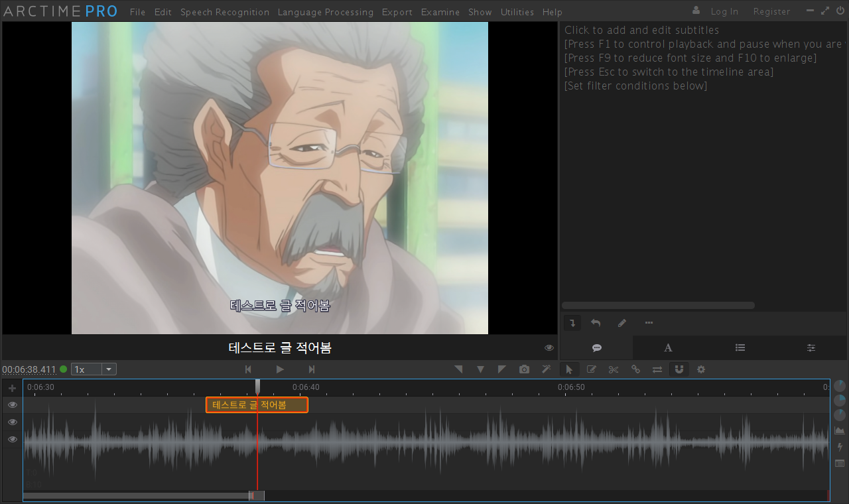
Task: Click the swap arrows tool
Action: point(657,369)
